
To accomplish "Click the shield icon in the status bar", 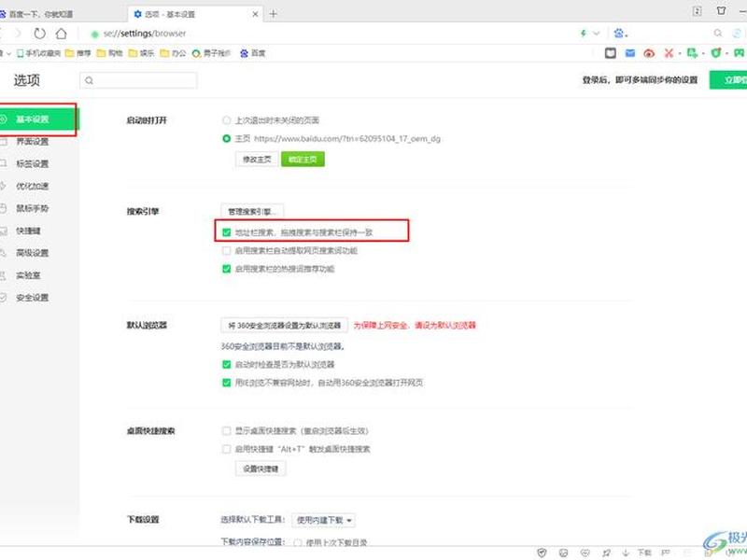I will click(x=542, y=553).
